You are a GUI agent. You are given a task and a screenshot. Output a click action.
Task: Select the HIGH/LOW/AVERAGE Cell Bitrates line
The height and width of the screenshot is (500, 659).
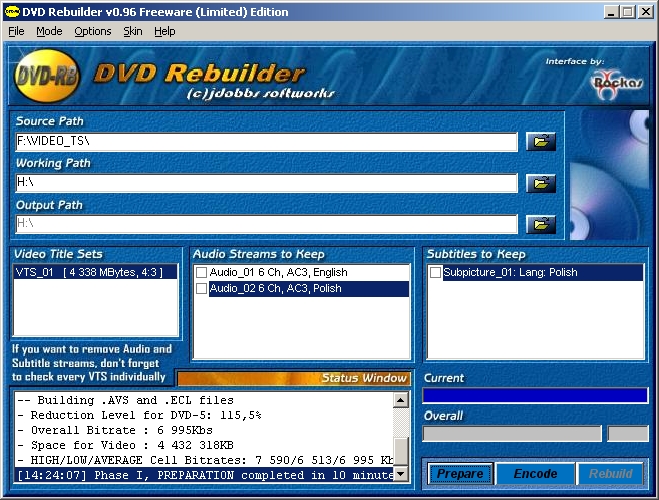click(204, 460)
